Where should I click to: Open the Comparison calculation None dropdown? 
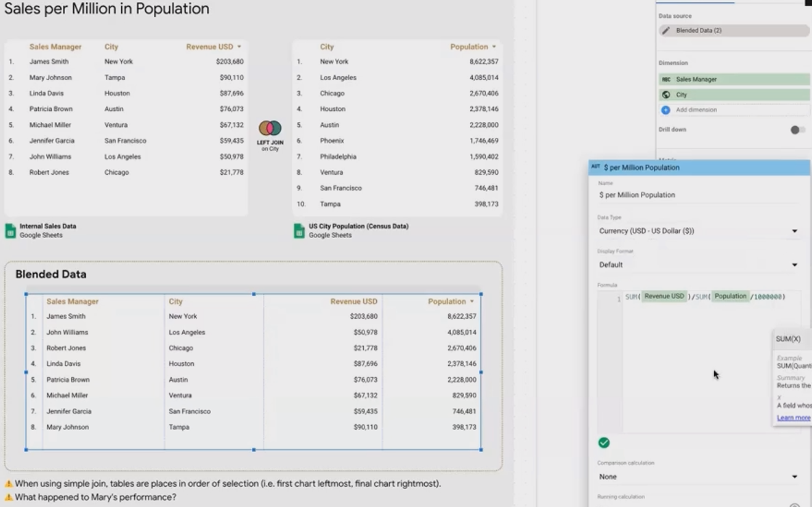point(699,476)
